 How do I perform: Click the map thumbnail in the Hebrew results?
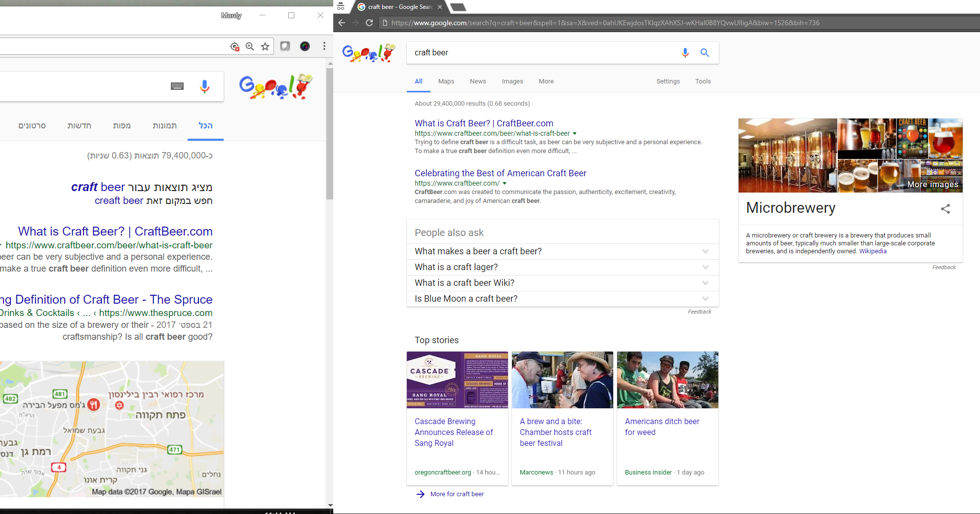point(112,429)
